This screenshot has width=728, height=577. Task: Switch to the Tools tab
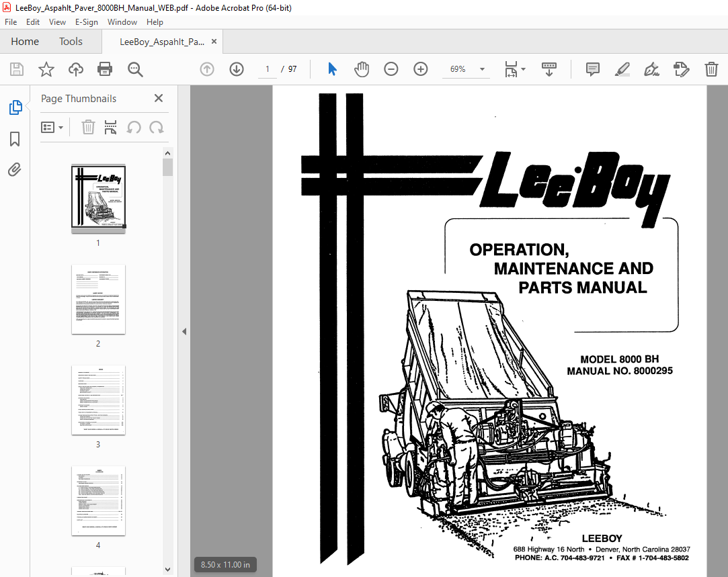71,41
